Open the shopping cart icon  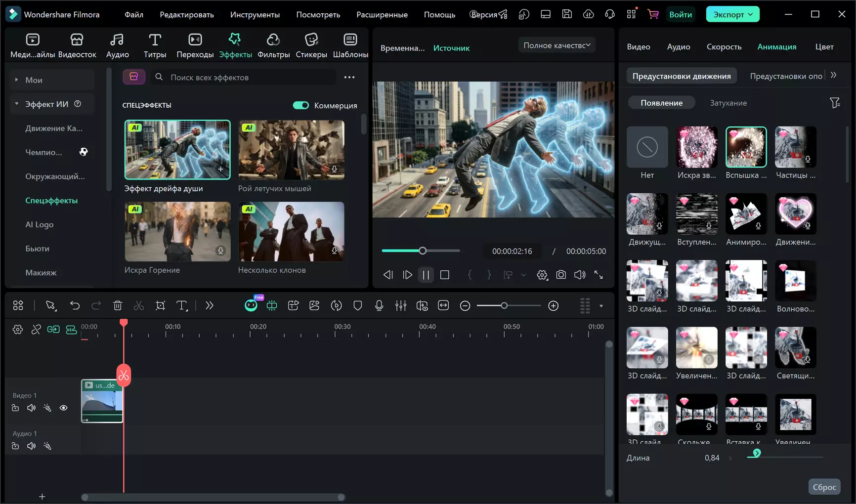[653, 14]
